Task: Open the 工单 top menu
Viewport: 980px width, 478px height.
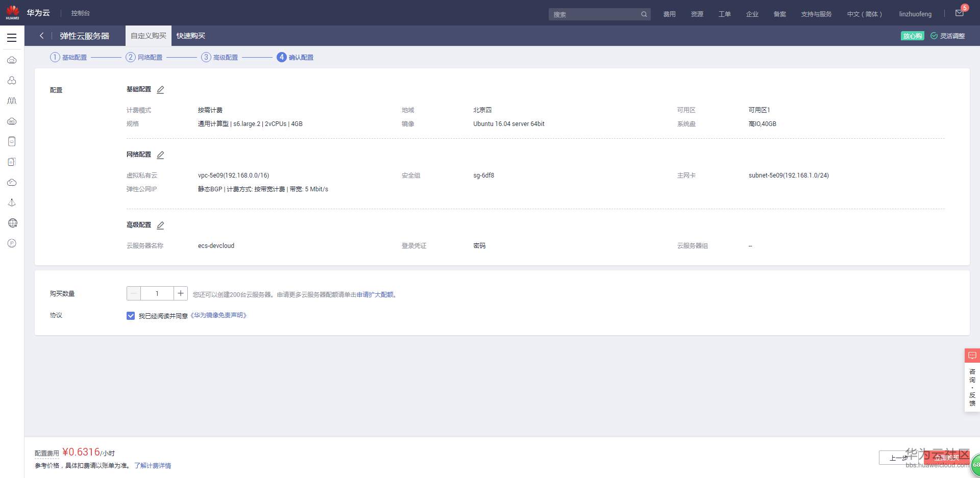Action: pyautogui.click(x=725, y=14)
